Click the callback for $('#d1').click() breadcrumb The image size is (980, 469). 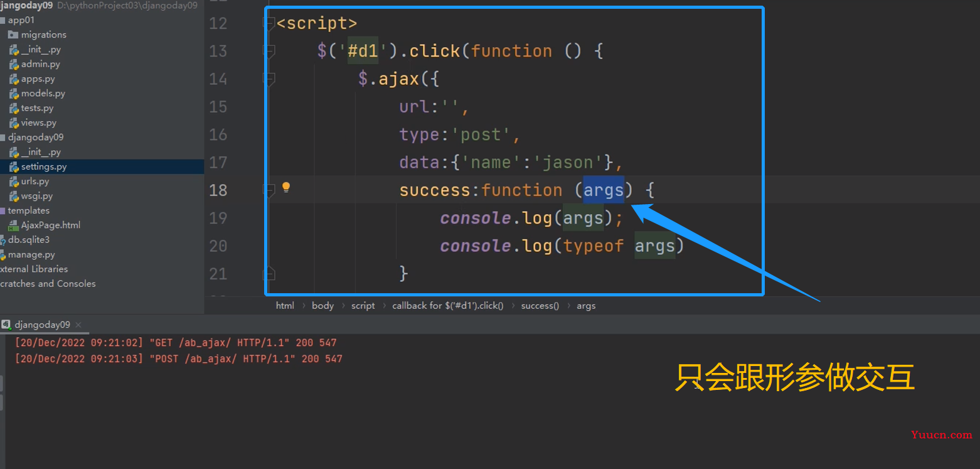pyautogui.click(x=448, y=306)
